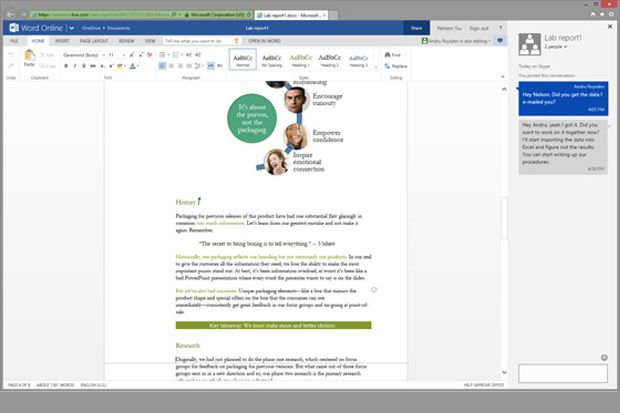Viewport: 620px width, 413px height.
Task: Close the Skype chat pane
Action: [x=610, y=27]
